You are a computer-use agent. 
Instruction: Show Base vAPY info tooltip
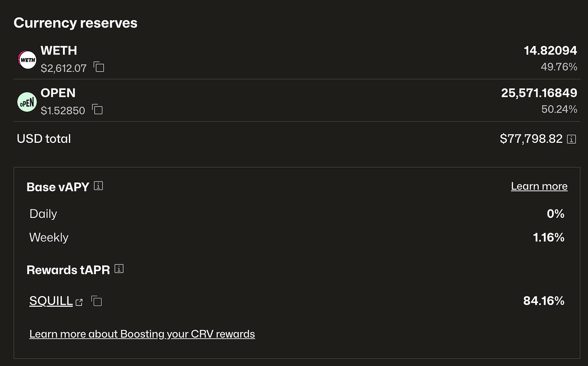pos(98,186)
